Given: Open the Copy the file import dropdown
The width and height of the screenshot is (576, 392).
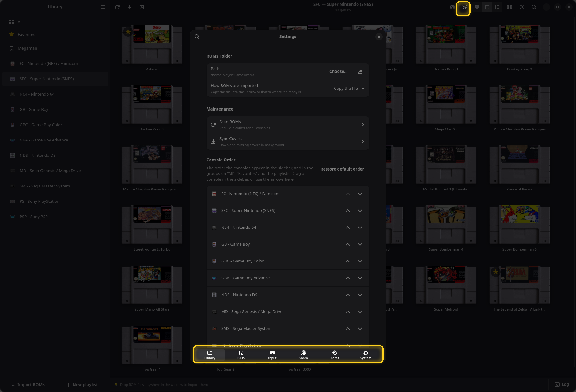Looking at the screenshot, I should [x=349, y=89].
